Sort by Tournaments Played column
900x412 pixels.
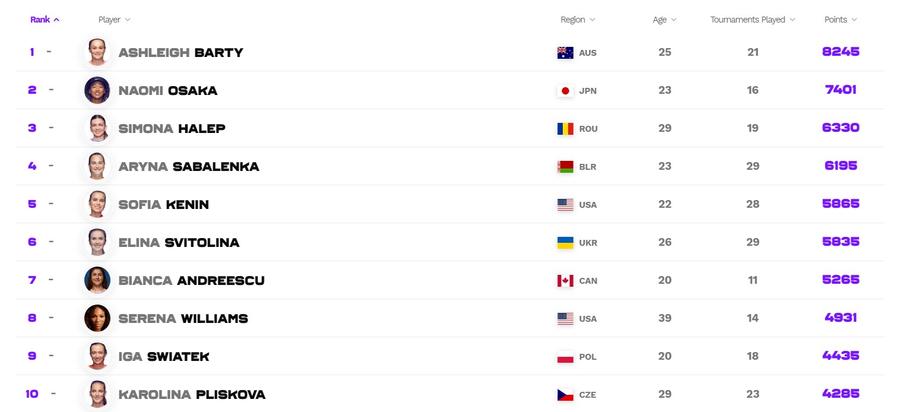752,20
